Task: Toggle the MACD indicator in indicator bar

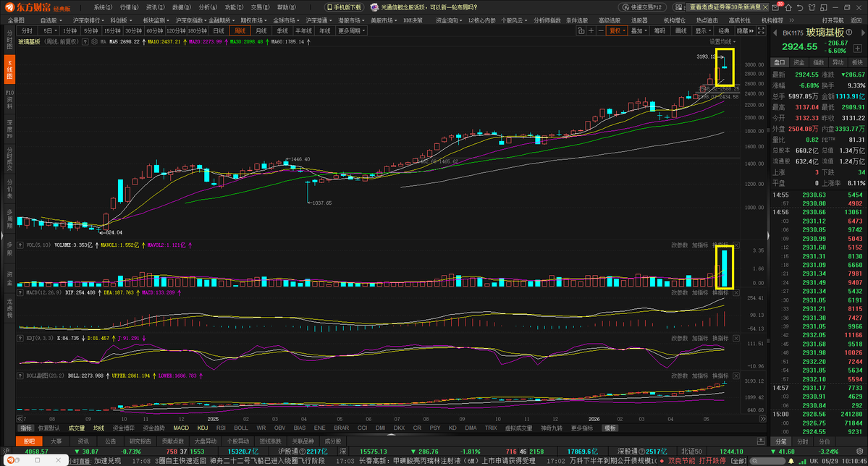Action: coord(181,428)
